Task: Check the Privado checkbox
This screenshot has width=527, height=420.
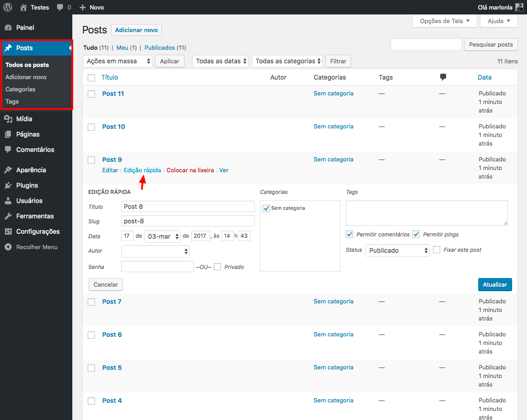Action: [x=217, y=267]
